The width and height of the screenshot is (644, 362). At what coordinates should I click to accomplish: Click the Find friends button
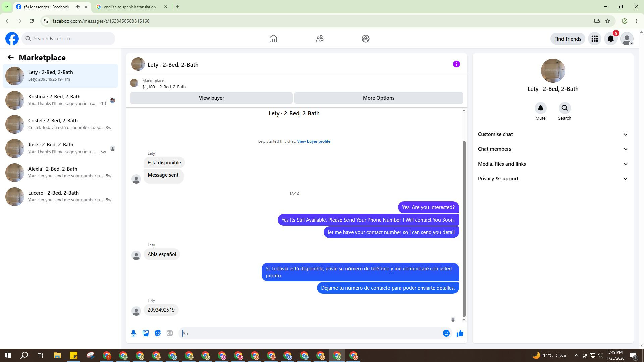(568, 39)
